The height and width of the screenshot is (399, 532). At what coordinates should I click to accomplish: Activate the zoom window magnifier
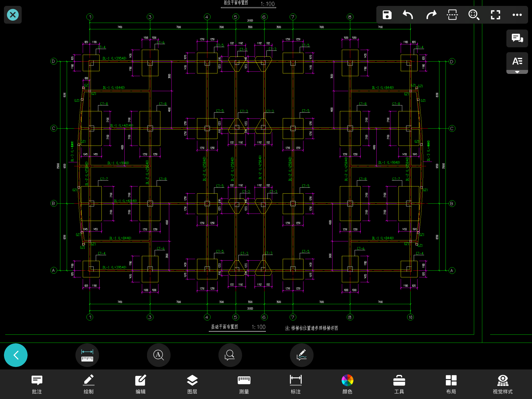point(474,15)
